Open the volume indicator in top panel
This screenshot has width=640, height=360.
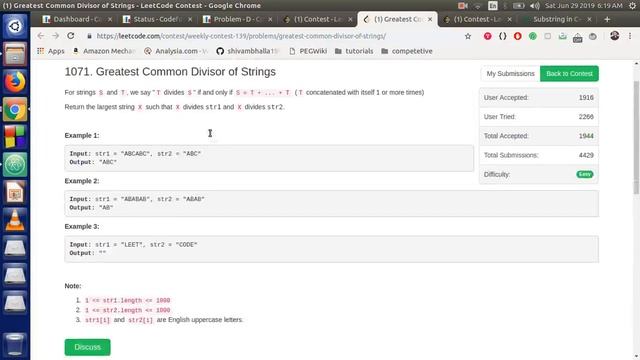click(534, 6)
